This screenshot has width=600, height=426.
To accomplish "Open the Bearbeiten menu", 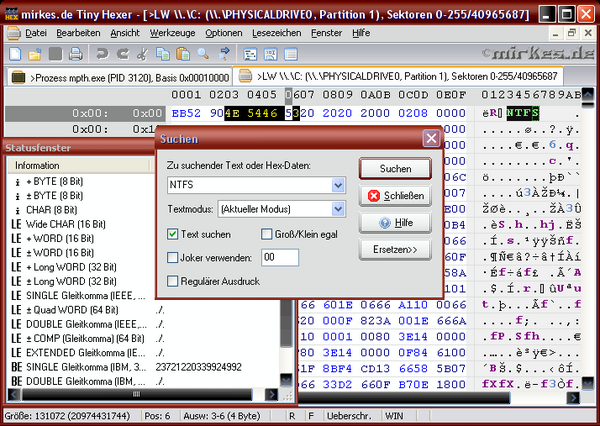I will [x=78, y=33].
